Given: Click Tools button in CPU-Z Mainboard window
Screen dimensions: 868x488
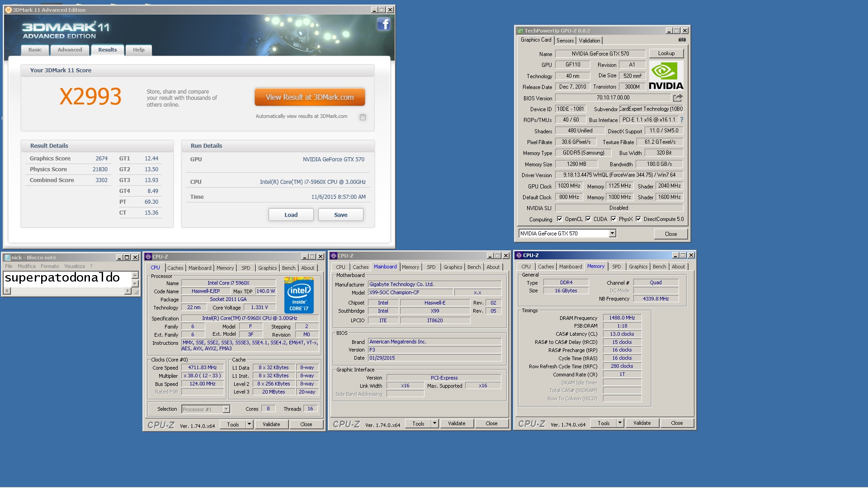Looking at the screenshot, I should click(x=418, y=423).
